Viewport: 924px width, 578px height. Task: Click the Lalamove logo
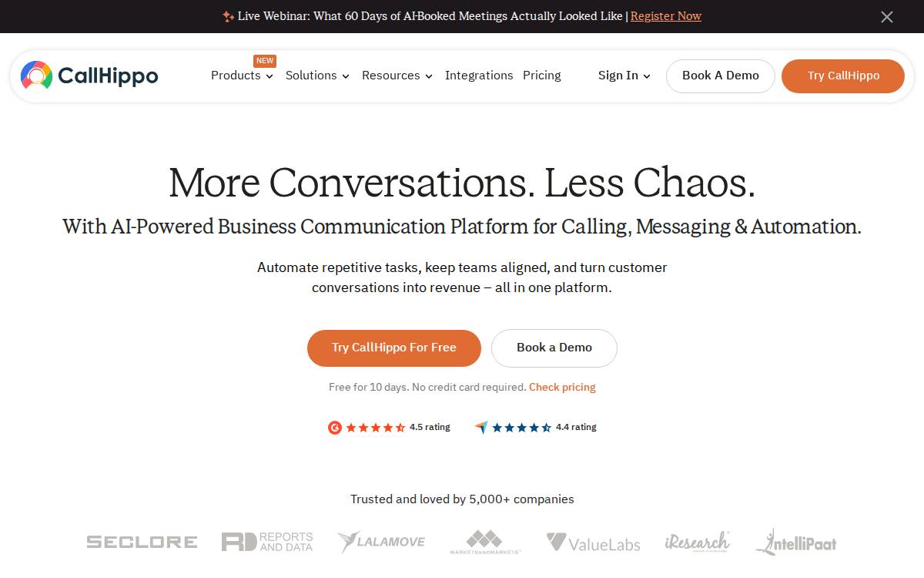381,542
